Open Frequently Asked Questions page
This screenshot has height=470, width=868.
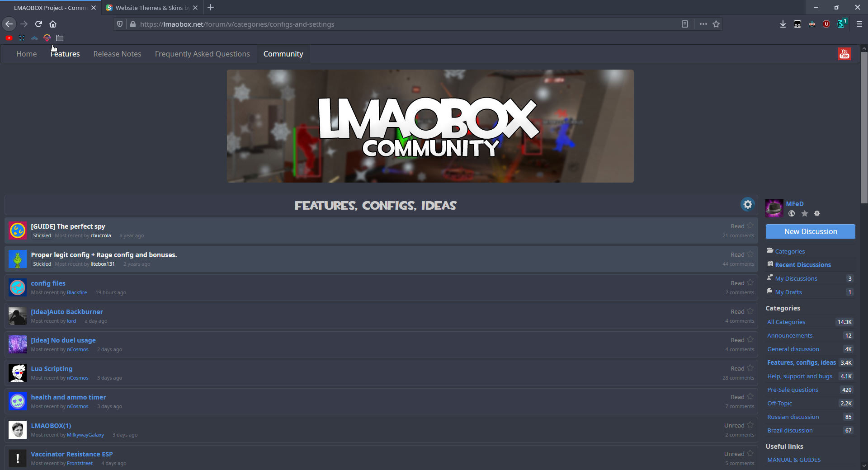click(x=203, y=54)
